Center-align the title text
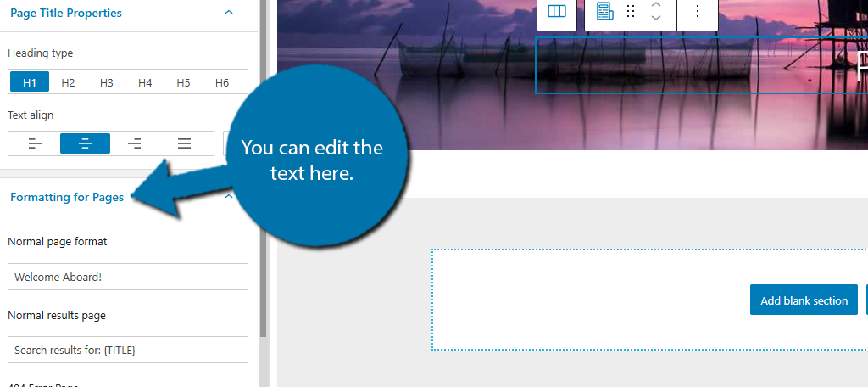The height and width of the screenshot is (387, 868). pyautogui.click(x=86, y=143)
